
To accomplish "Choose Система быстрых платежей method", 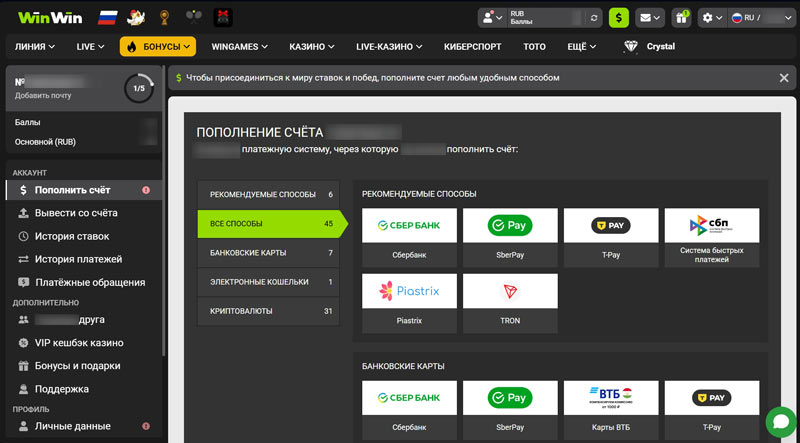I will pos(712,237).
